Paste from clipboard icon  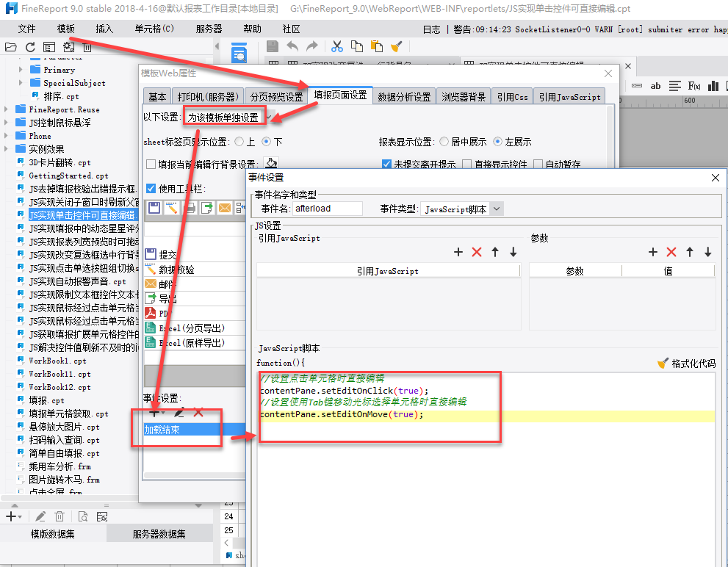377,46
